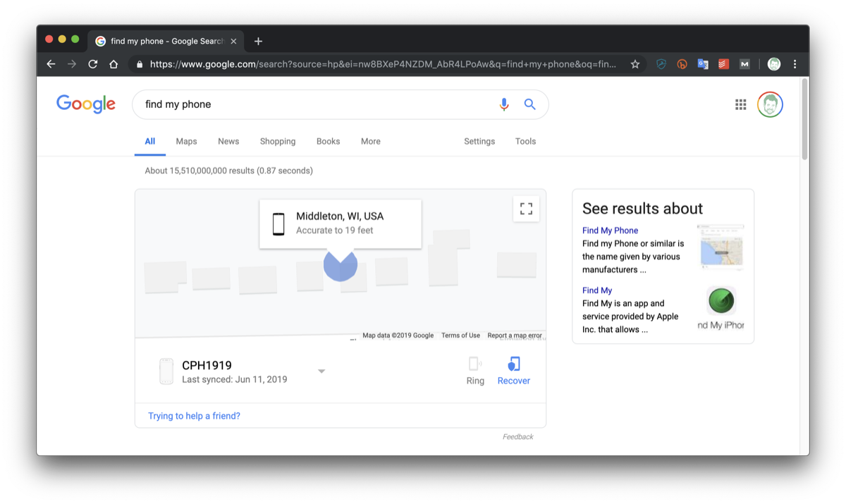This screenshot has height=504, width=846.
Task: Open the Google apps grid
Action: click(740, 104)
